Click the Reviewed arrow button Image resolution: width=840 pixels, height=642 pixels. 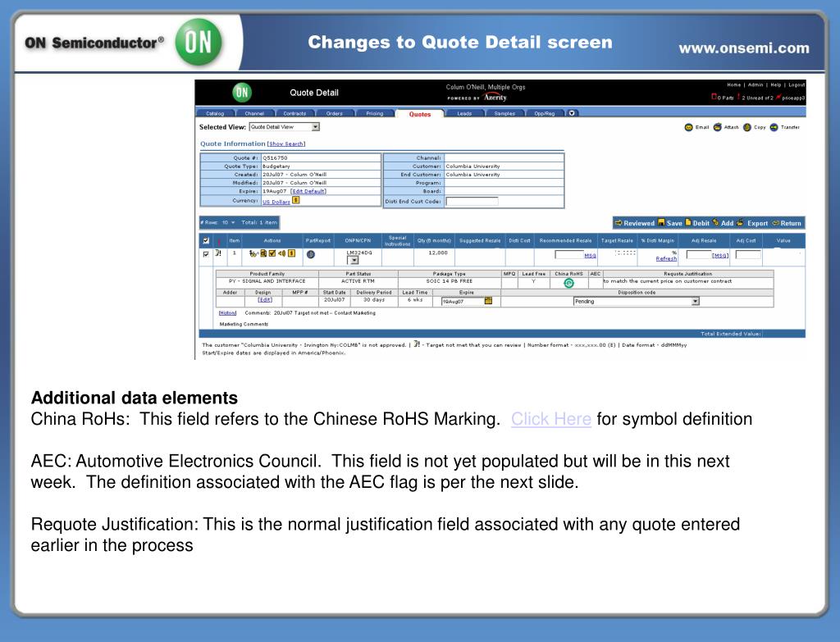635,223
